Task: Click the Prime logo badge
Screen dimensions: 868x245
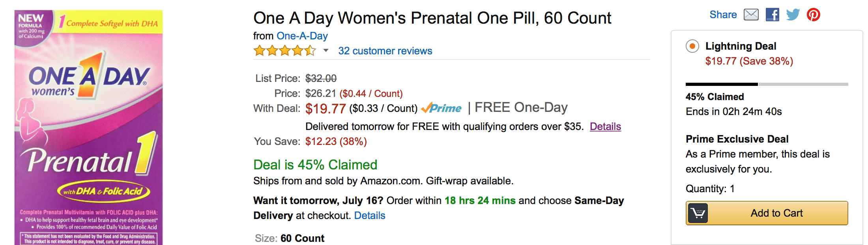Action: click(441, 108)
